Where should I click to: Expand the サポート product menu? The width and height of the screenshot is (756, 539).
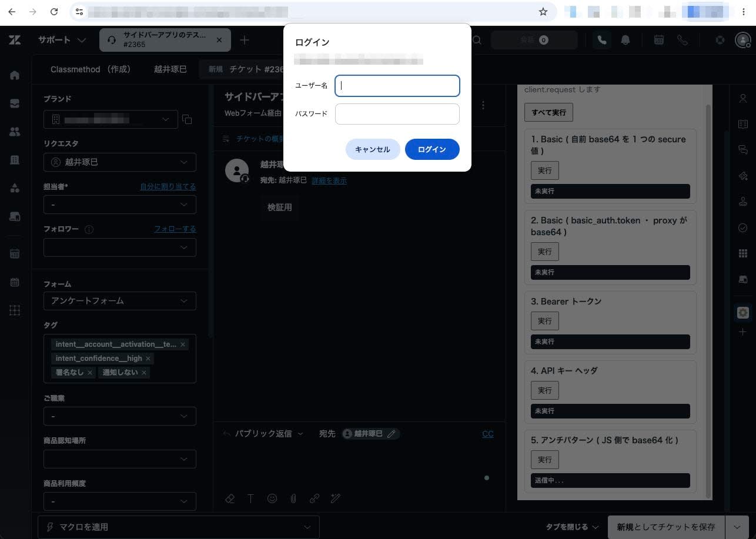[x=62, y=40]
